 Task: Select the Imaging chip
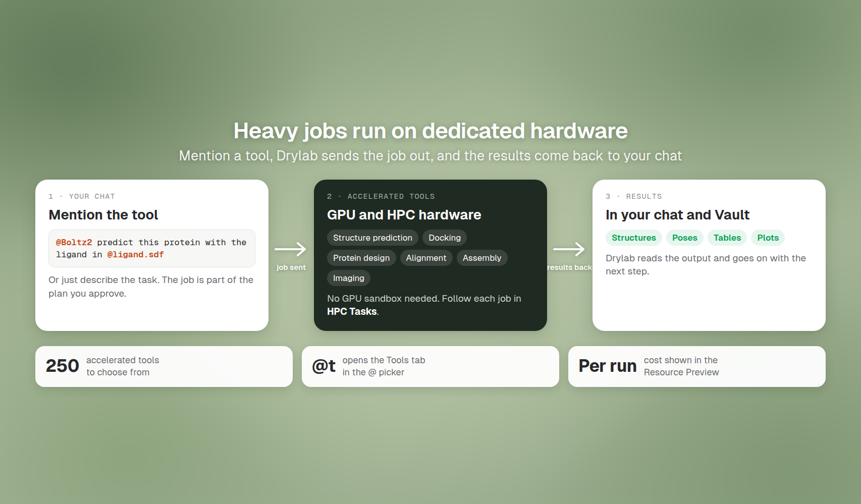tap(349, 278)
